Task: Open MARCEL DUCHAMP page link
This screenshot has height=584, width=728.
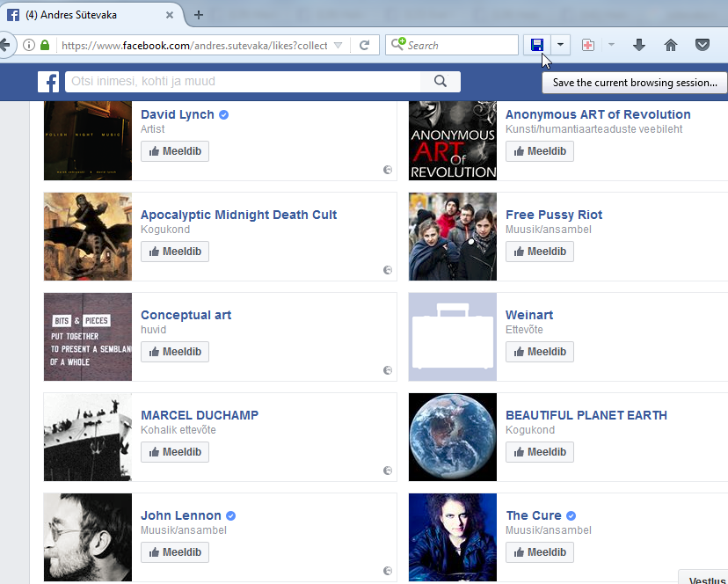Action: [x=200, y=415]
